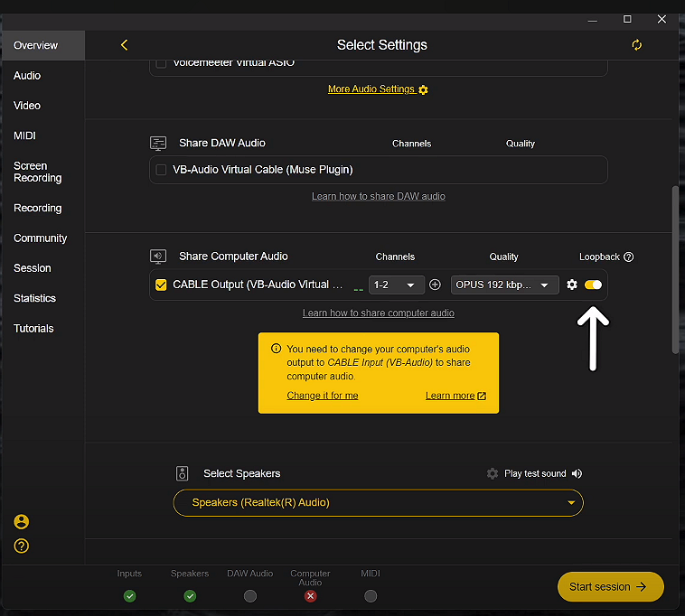Click Change it for me link
Viewport: 685px width, 616px height.
coord(323,396)
